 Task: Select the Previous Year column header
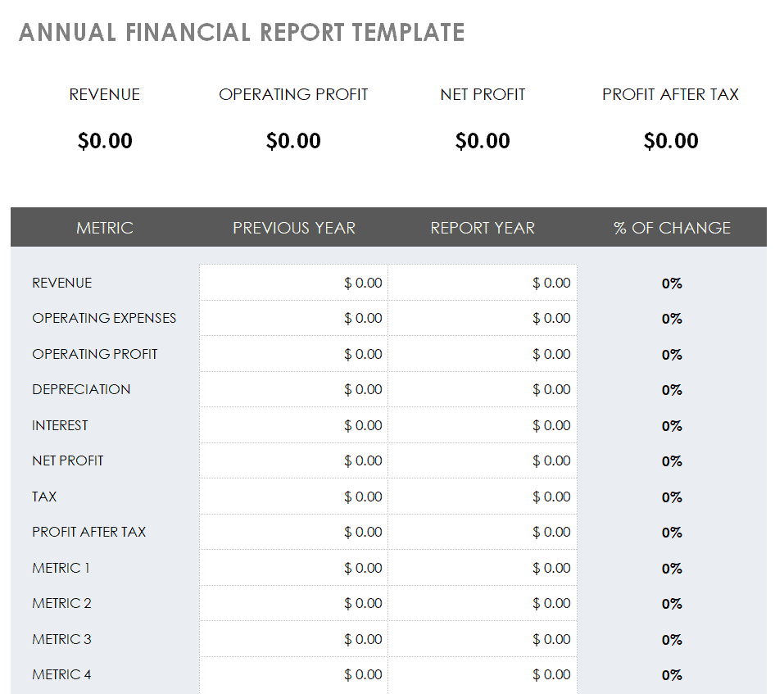click(x=294, y=228)
